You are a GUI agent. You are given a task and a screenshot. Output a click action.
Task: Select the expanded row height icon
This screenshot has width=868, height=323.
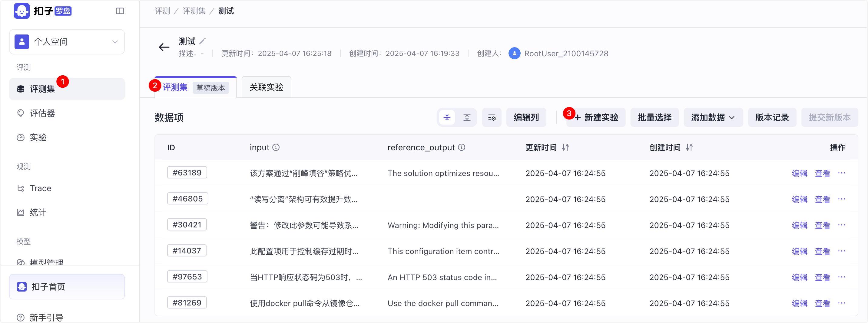(467, 117)
